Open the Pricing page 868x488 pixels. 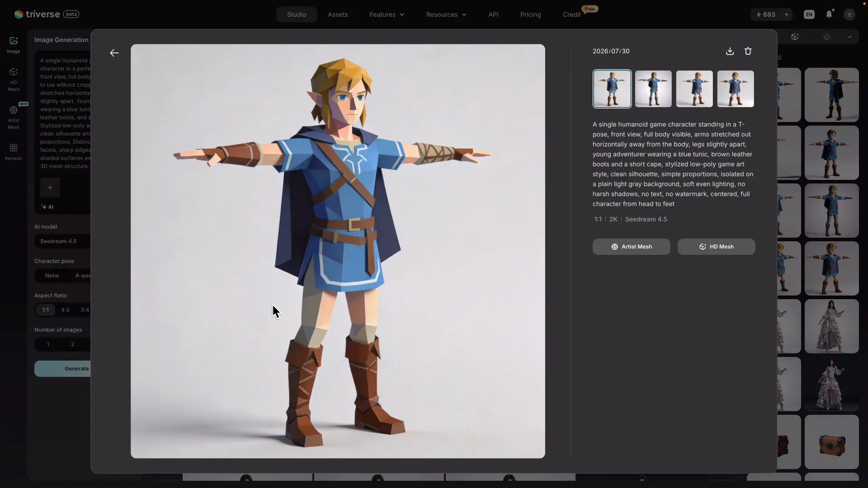point(531,14)
